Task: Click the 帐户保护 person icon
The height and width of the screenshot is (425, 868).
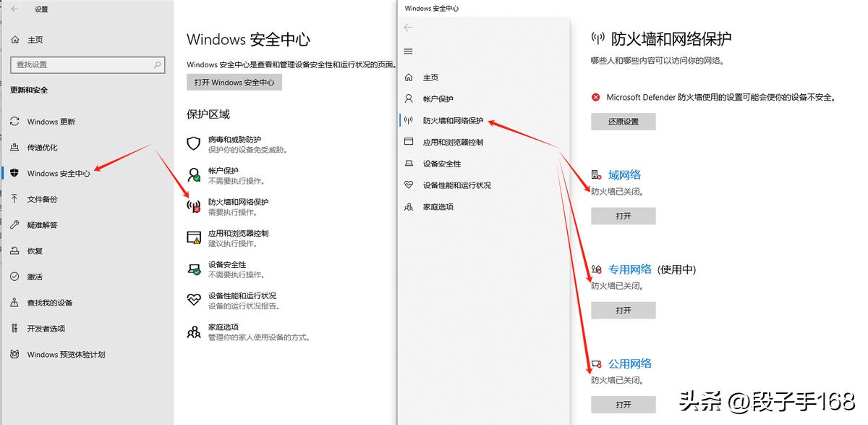Action: click(x=193, y=174)
